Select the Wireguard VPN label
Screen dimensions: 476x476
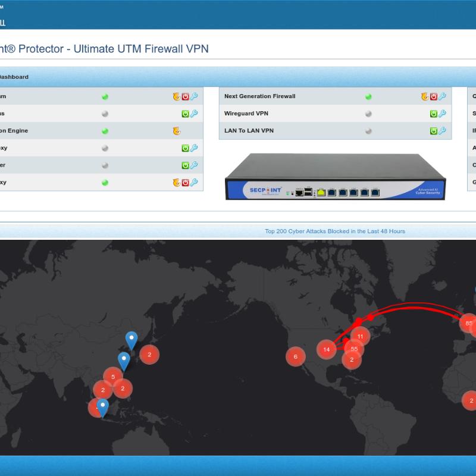tap(246, 114)
